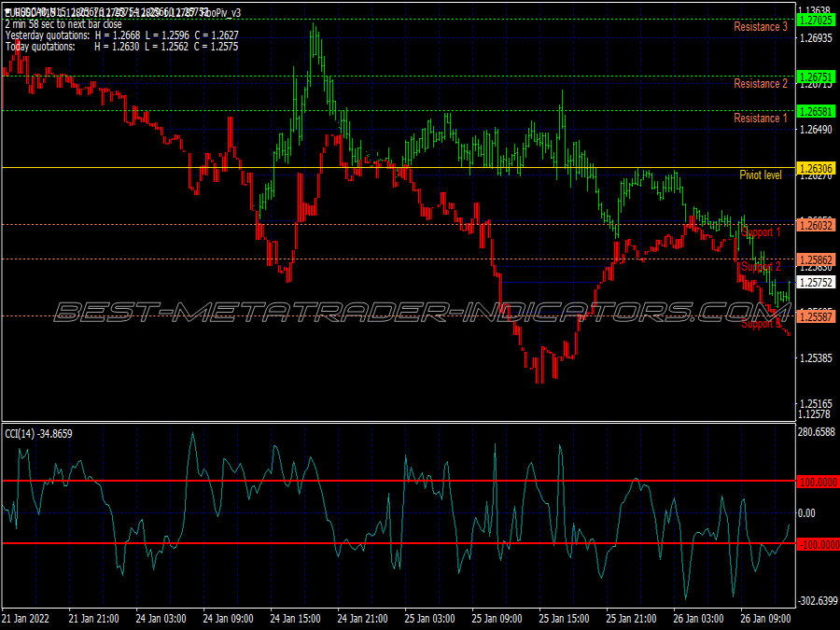
Task: Click the 25 Jan 21:00 time label
Action: [632, 619]
